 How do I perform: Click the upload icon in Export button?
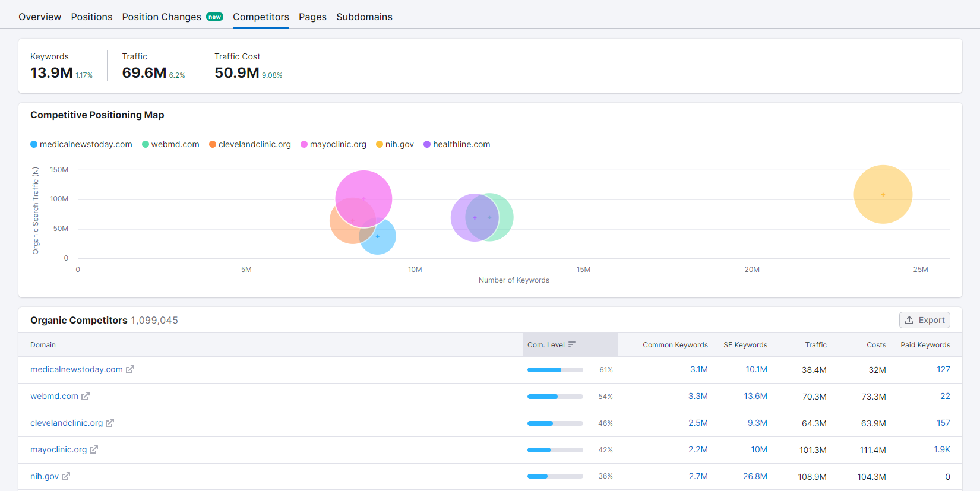pyautogui.click(x=909, y=320)
